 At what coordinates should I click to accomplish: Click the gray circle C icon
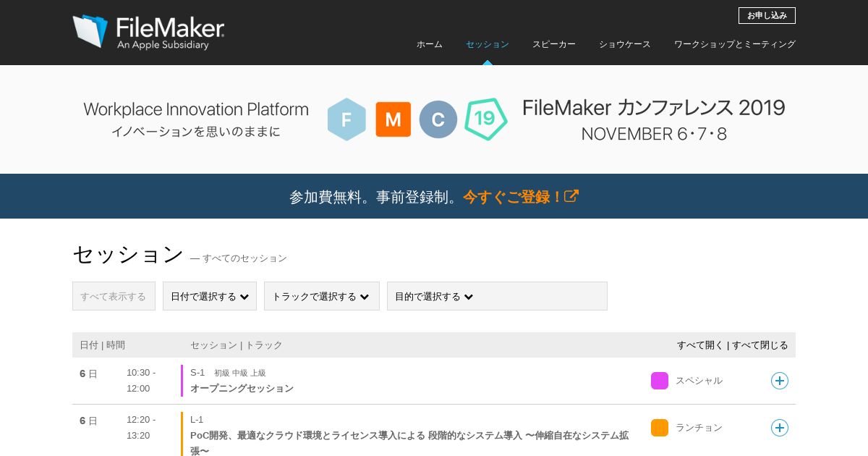[x=438, y=119]
